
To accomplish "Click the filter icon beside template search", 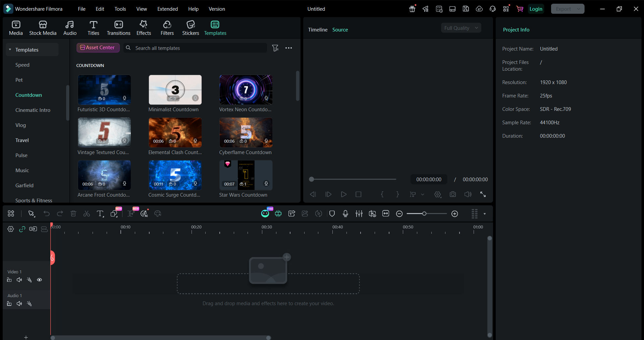I will 275,48.
